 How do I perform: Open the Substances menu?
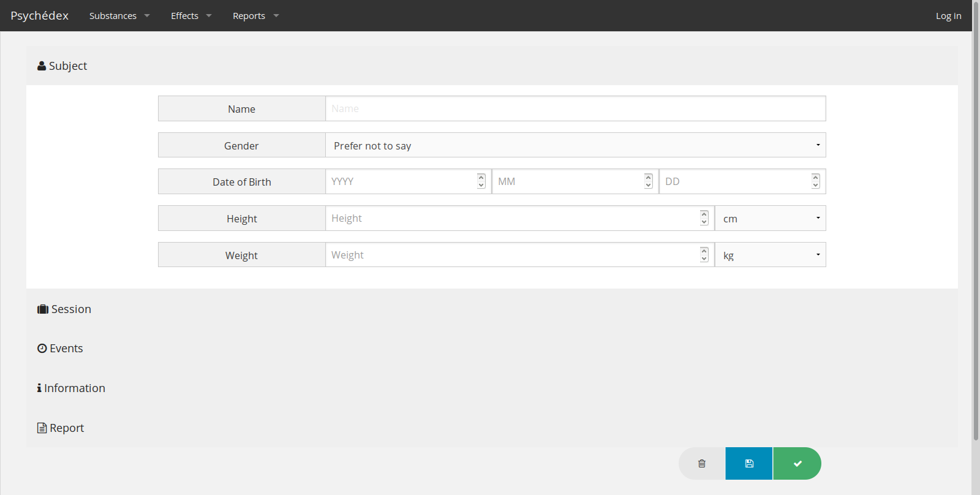[x=119, y=16]
